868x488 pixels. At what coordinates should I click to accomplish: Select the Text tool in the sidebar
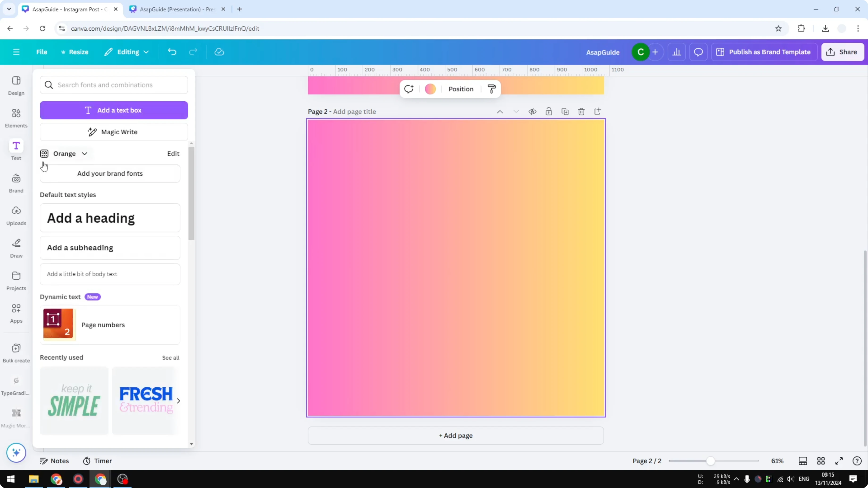point(16,149)
